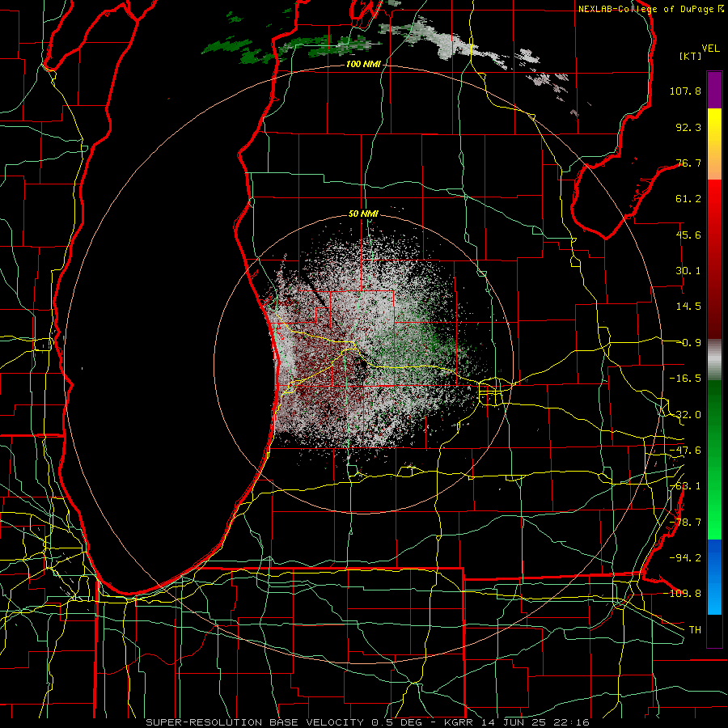Click the 92.3 legend value
The height and width of the screenshot is (728, 728).
click(x=688, y=127)
